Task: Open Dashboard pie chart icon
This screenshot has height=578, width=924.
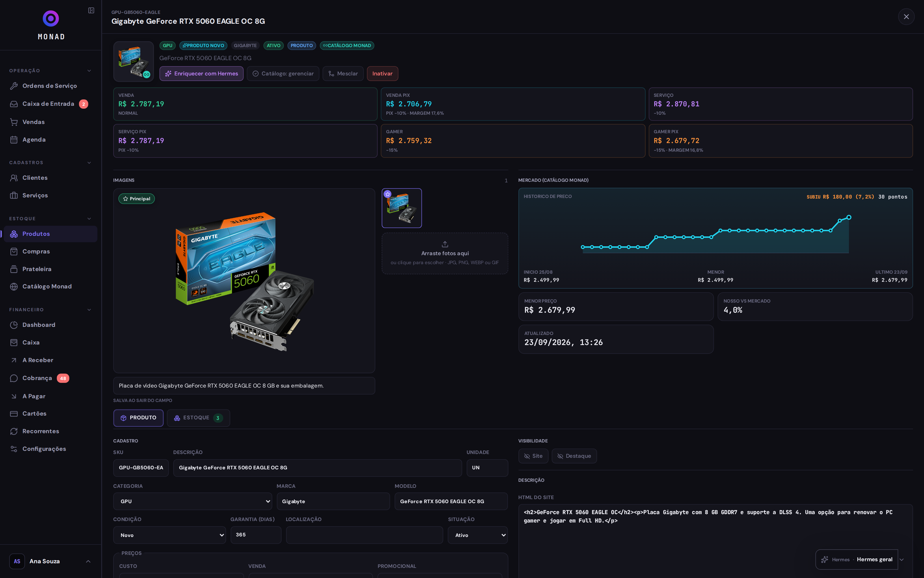Action: click(14, 325)
